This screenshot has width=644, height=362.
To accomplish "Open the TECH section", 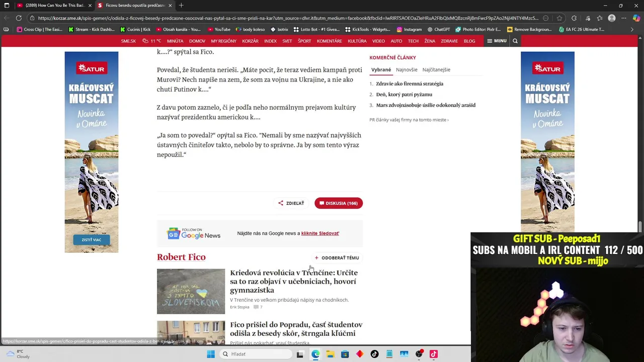I will pos(413,41).
